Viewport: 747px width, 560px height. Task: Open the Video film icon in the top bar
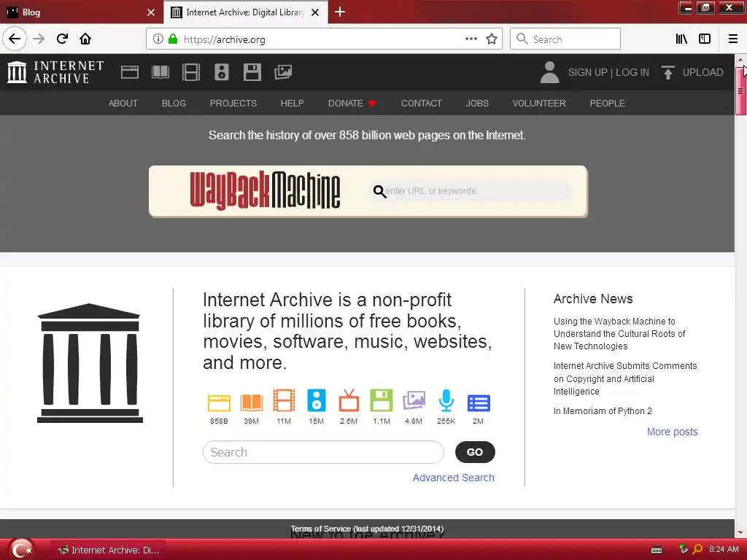(x=191, y=72)
